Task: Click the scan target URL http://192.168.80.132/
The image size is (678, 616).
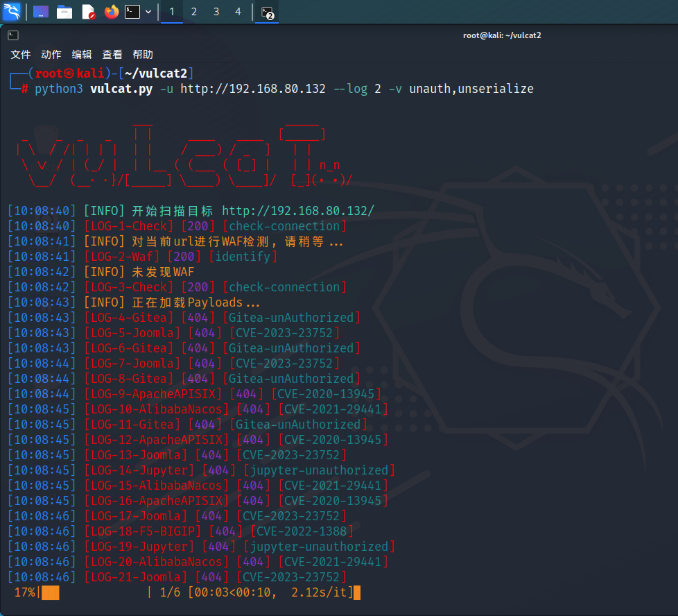Action: [x=298, y=211]
